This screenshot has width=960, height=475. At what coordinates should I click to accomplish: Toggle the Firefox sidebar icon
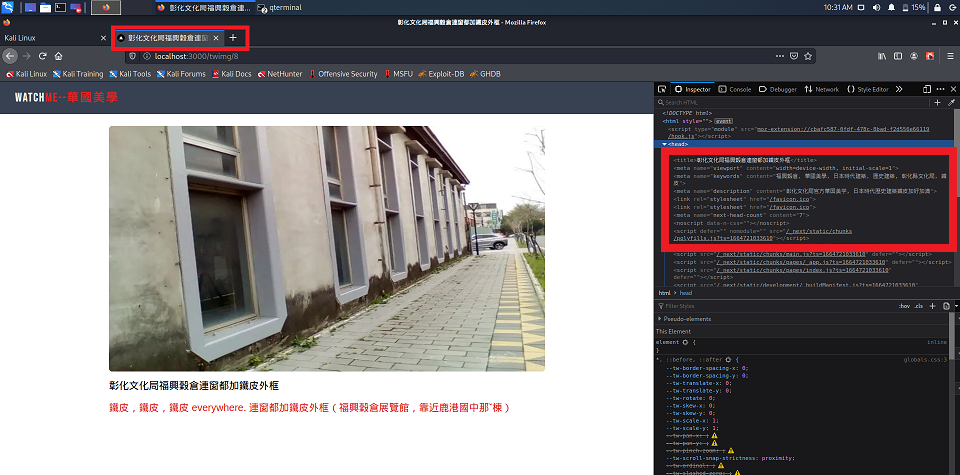click(x=898, y=56)
